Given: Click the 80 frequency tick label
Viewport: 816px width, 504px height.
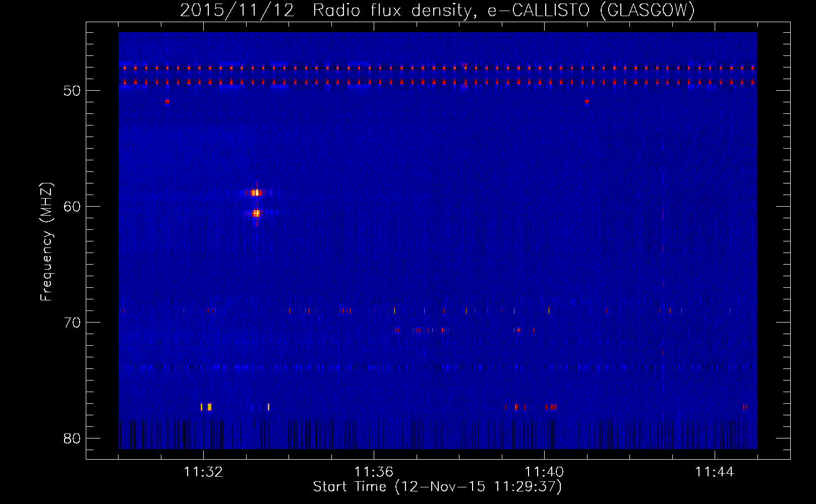Looking at the screenshot, I should pyautogui.click(x=72, y=438).
